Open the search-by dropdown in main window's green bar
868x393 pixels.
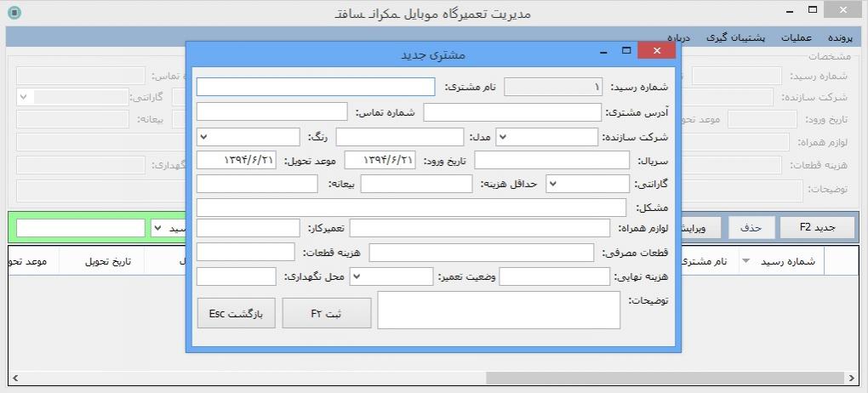pos(158,227)
